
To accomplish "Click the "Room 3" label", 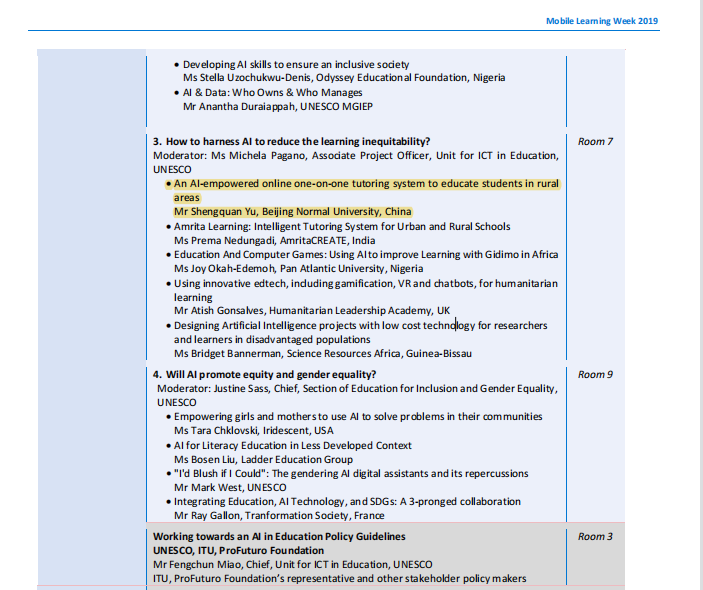I will [x=595, y=537].
